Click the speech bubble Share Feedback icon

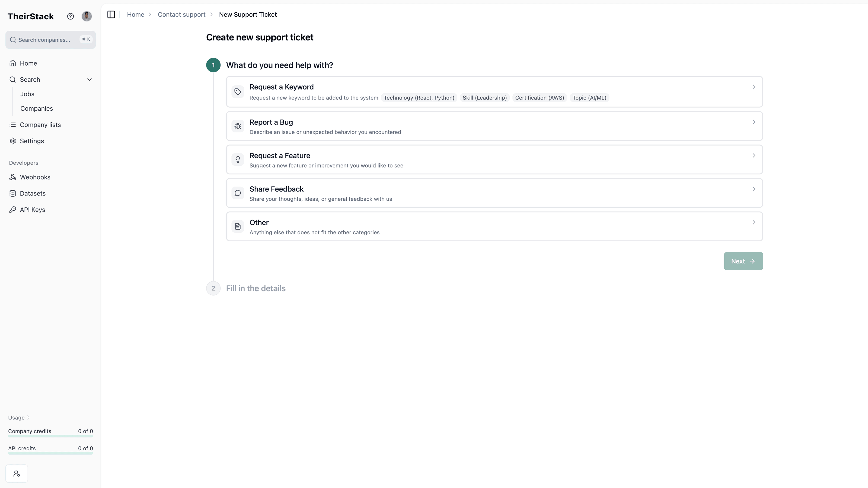pyautogui.click(x=238, y=193)
